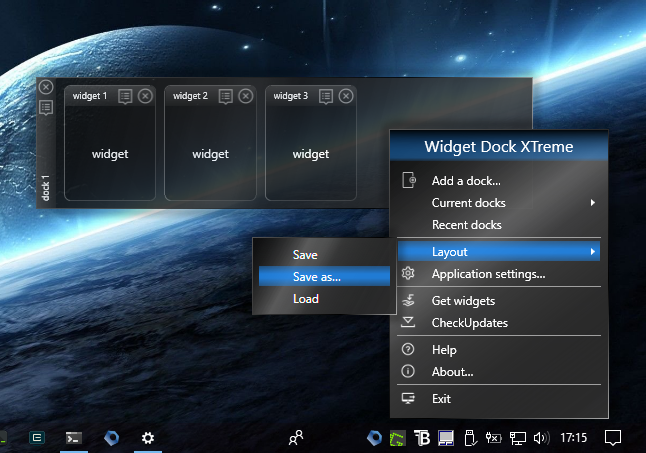The width and height of the screenshot is (646, 453).
Task: Click the 'widget 3' title text
Action: point(291,96)
